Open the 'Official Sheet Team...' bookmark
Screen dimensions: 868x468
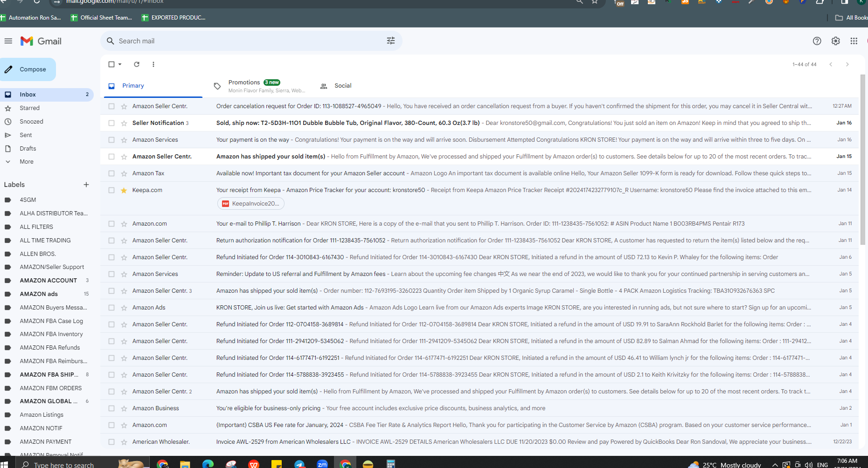(101, 18)
